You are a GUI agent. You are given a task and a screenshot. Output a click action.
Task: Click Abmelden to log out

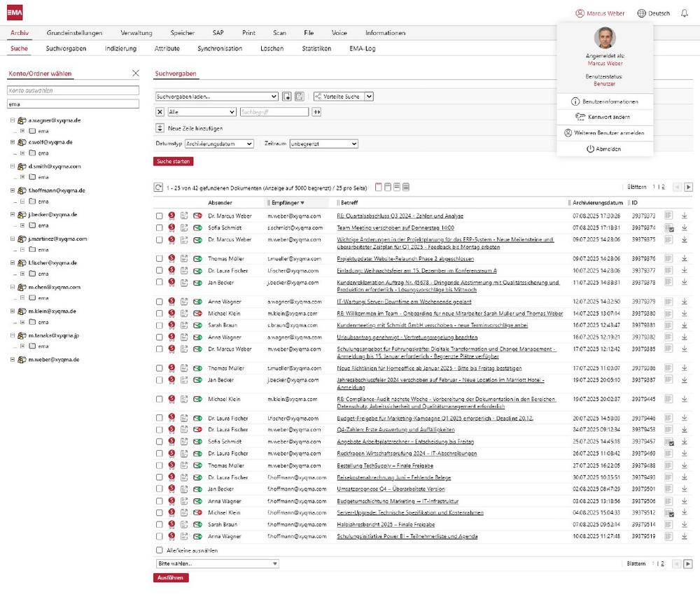click(605, 148)
